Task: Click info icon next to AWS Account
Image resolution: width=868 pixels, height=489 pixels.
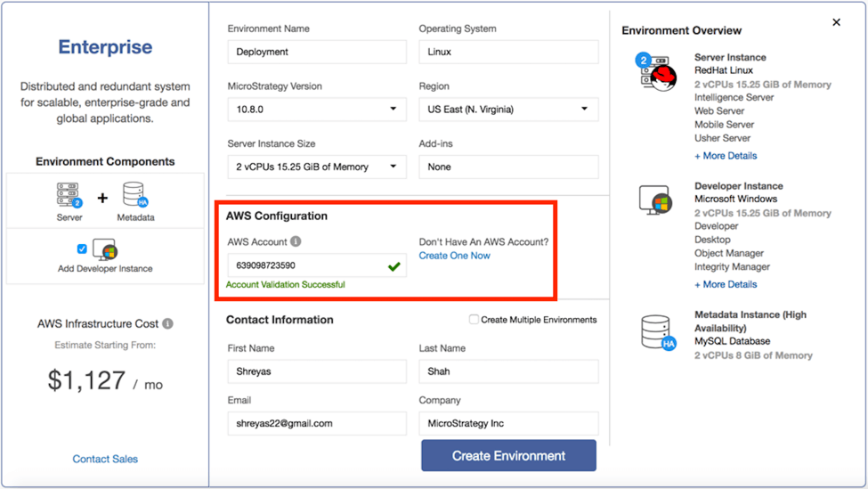Action: [296, 241]
